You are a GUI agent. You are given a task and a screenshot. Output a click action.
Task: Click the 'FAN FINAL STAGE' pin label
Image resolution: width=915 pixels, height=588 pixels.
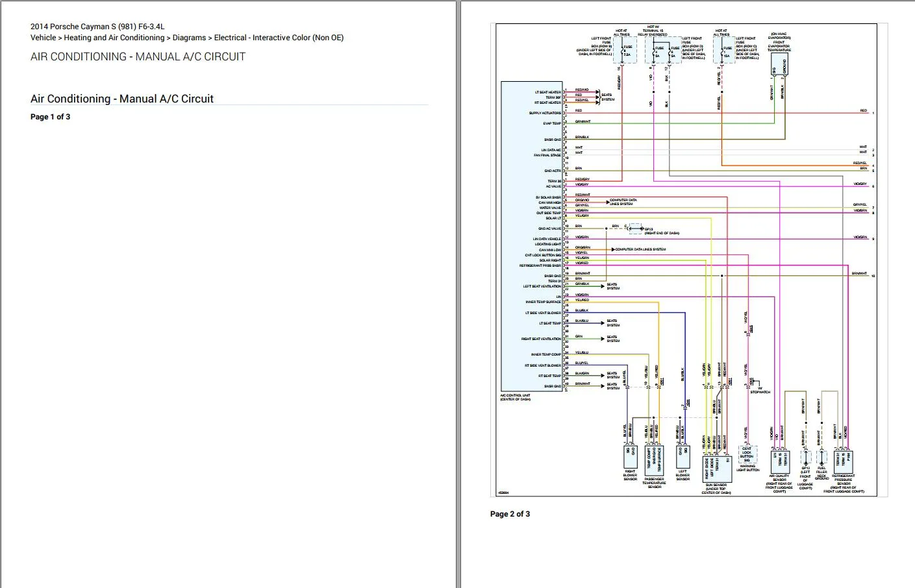coord(547,155)
